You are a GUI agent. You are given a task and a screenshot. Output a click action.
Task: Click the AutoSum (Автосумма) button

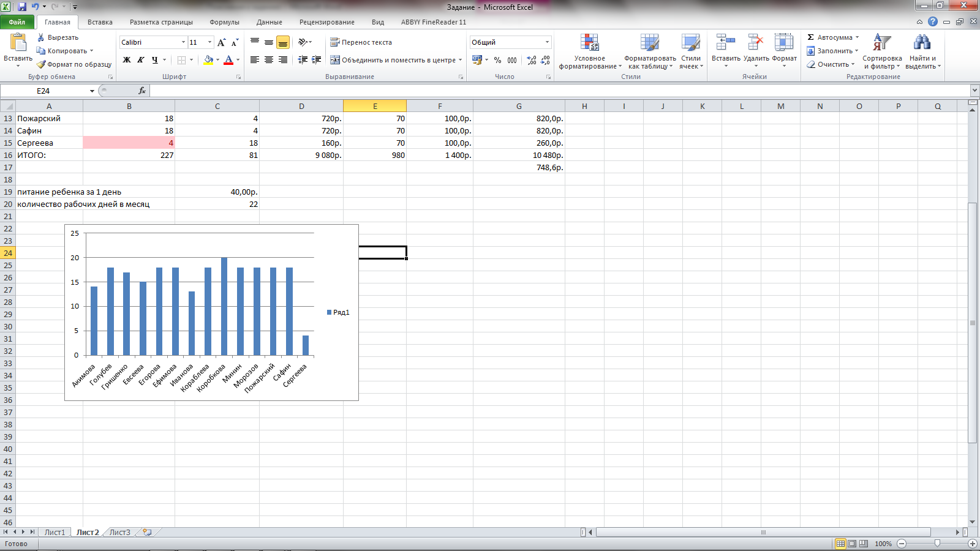click(x=829, y=37)
